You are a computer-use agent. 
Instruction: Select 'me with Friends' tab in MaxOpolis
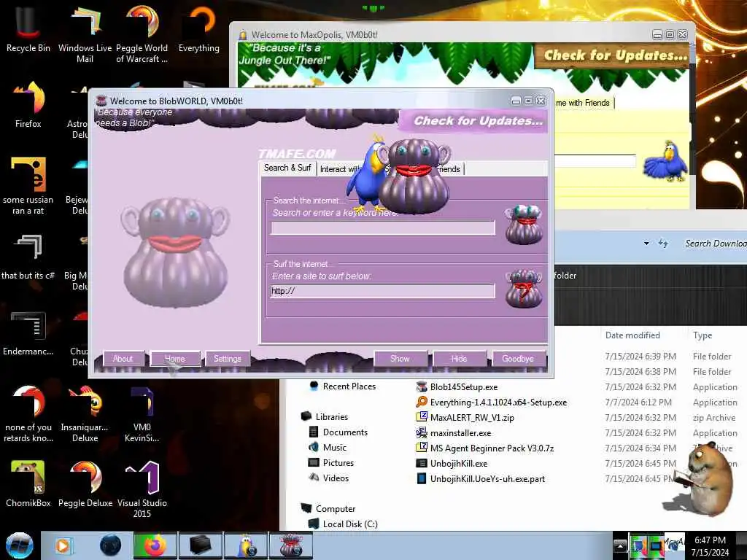tap(583, 103)
